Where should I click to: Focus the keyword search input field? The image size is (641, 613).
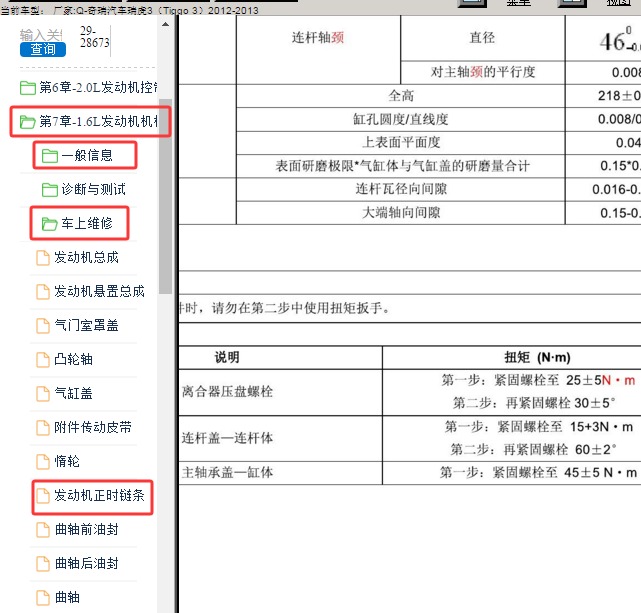pyautogui.click(x=41, y=35)
